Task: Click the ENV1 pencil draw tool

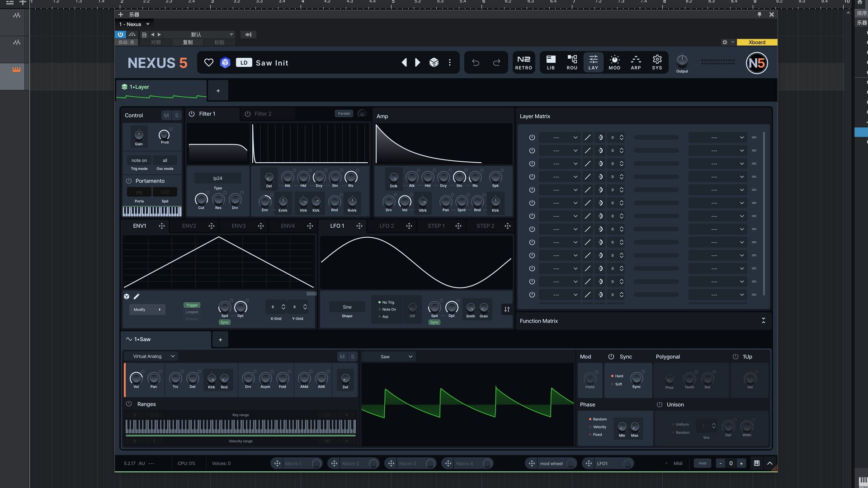Action: [137, 297]
